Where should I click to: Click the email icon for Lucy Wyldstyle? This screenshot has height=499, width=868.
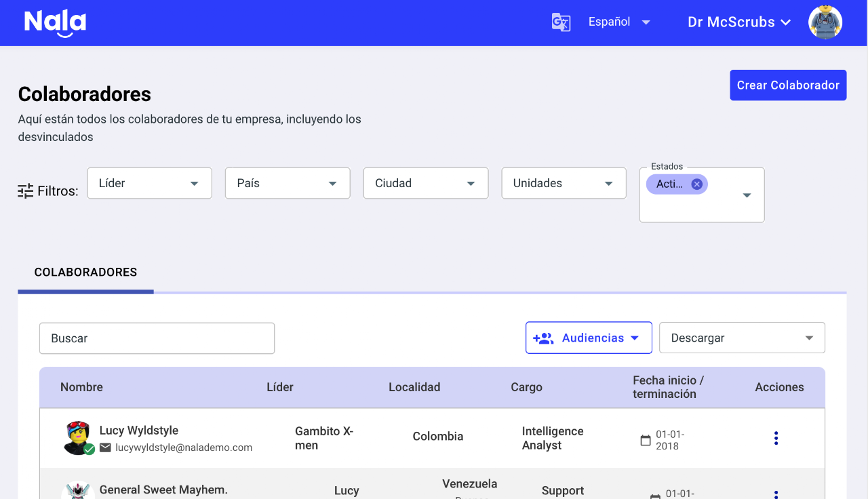click(x=106, y=447)
